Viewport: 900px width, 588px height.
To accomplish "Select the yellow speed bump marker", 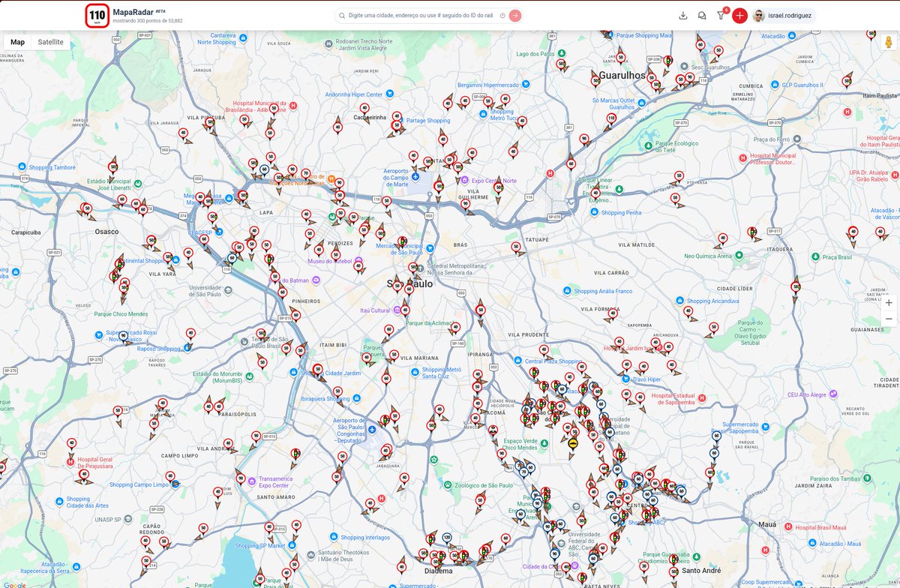I will [573, 443].
